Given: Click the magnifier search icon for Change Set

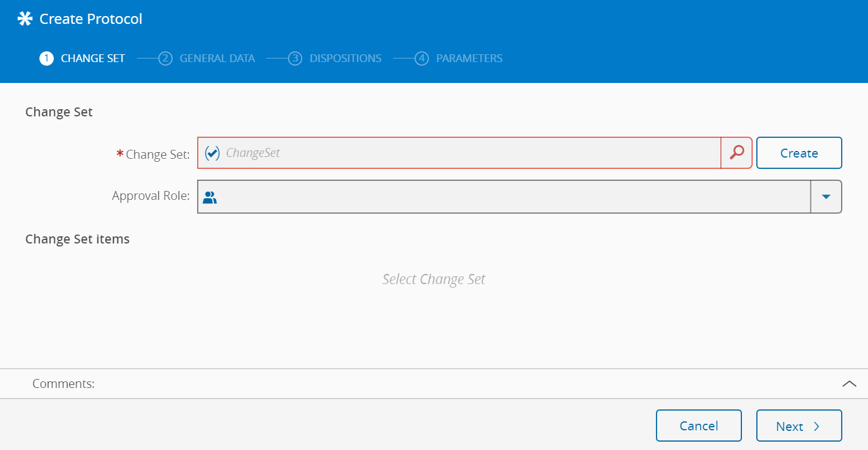Looking at the screenshot, I should [737, 153].
